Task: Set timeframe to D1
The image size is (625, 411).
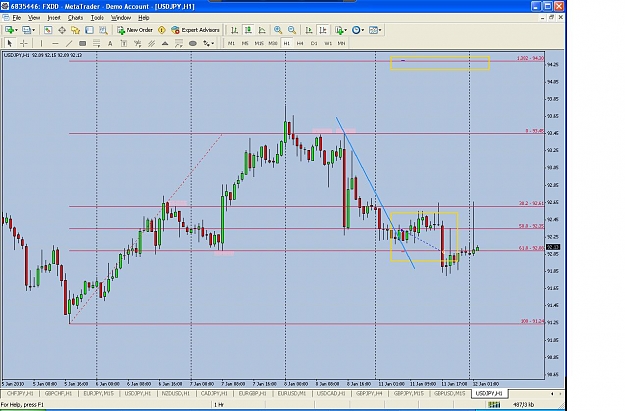Action: click(314, 43)
